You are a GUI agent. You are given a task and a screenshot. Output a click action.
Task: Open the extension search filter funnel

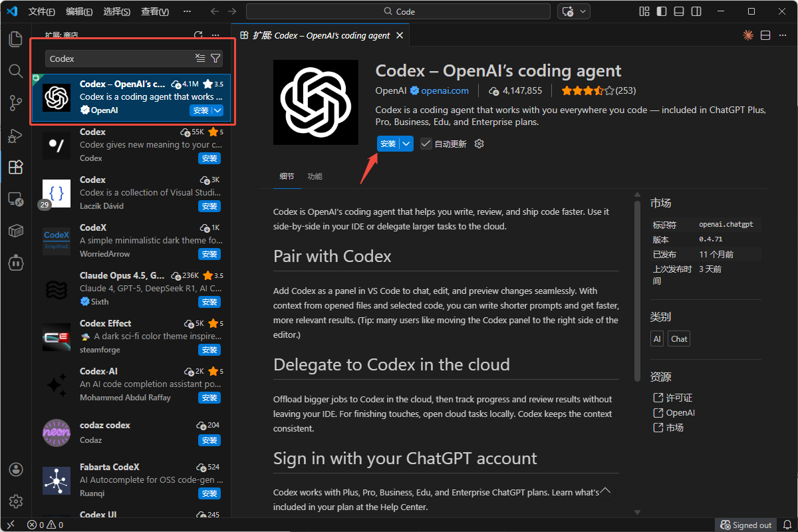215,59
